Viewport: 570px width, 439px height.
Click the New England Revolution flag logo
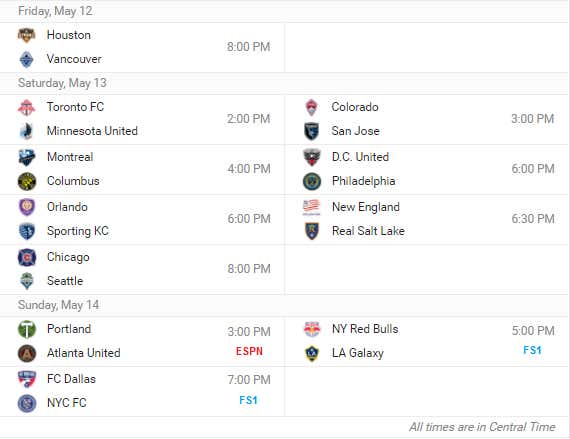coord(312,208)
